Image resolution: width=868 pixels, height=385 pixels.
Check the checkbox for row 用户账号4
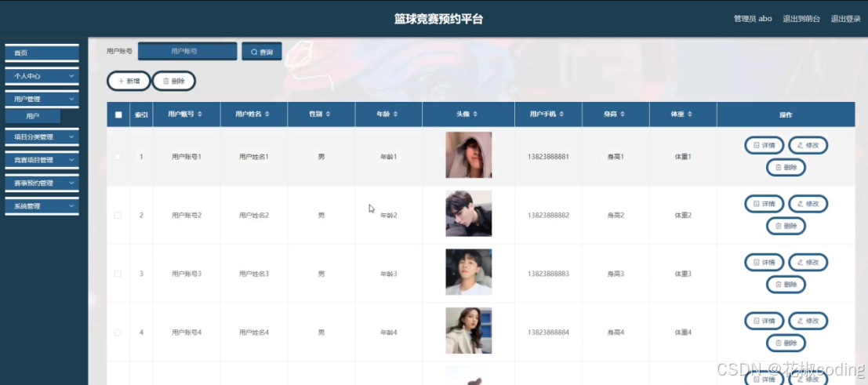118,332
